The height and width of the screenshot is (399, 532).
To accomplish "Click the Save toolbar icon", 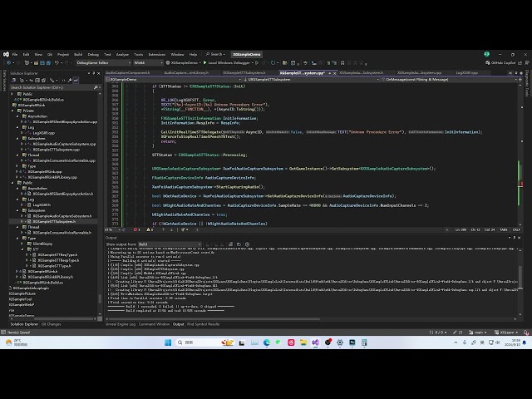I will tap(42, 63).
